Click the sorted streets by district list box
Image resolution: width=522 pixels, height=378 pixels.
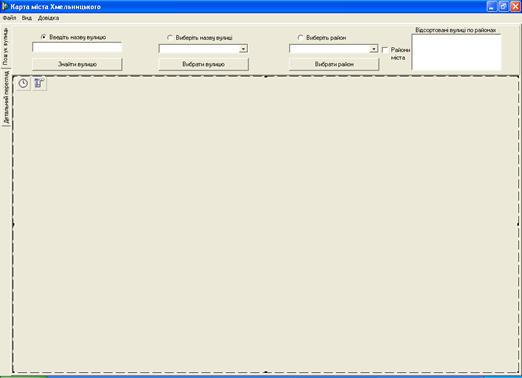tap(456, 52)
